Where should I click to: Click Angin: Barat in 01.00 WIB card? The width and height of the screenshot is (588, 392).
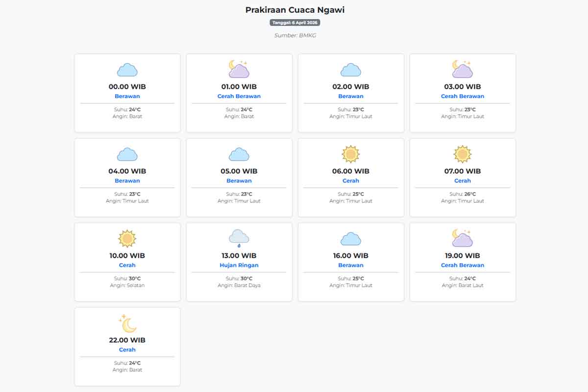pos(239,117)
